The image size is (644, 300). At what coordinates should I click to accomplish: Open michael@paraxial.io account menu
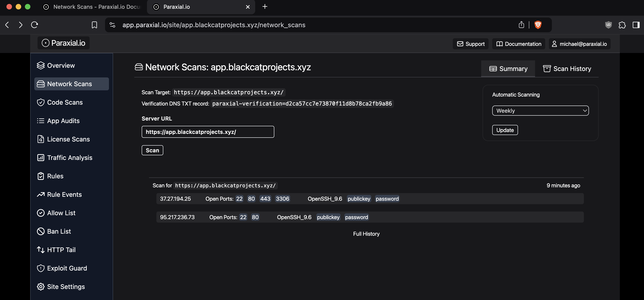click(x=580, y=44)
